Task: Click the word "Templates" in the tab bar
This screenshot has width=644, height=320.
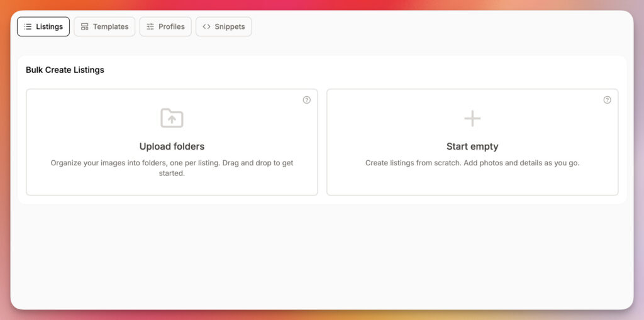Action: 111,27
